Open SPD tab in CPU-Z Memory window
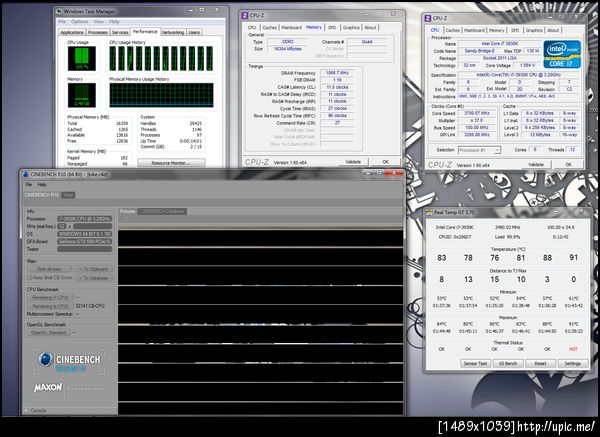The height and width of the screenshot is (437, 600). (x=332, y=28)
